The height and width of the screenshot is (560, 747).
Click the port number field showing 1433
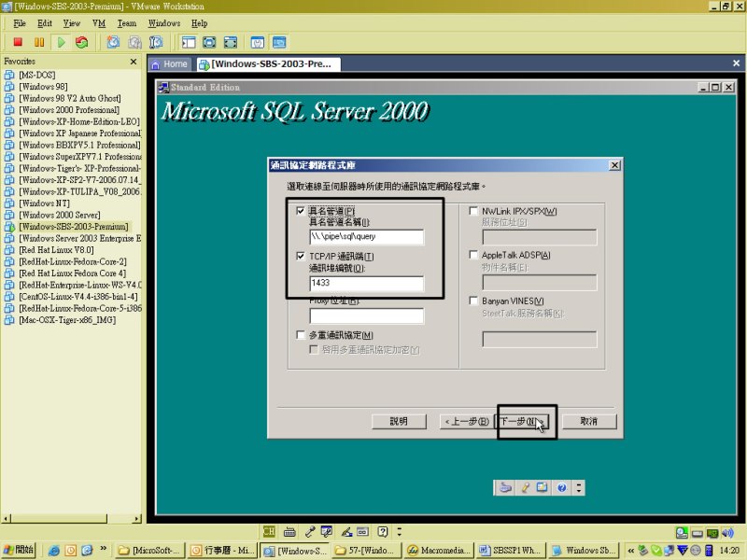pos(366,283)
